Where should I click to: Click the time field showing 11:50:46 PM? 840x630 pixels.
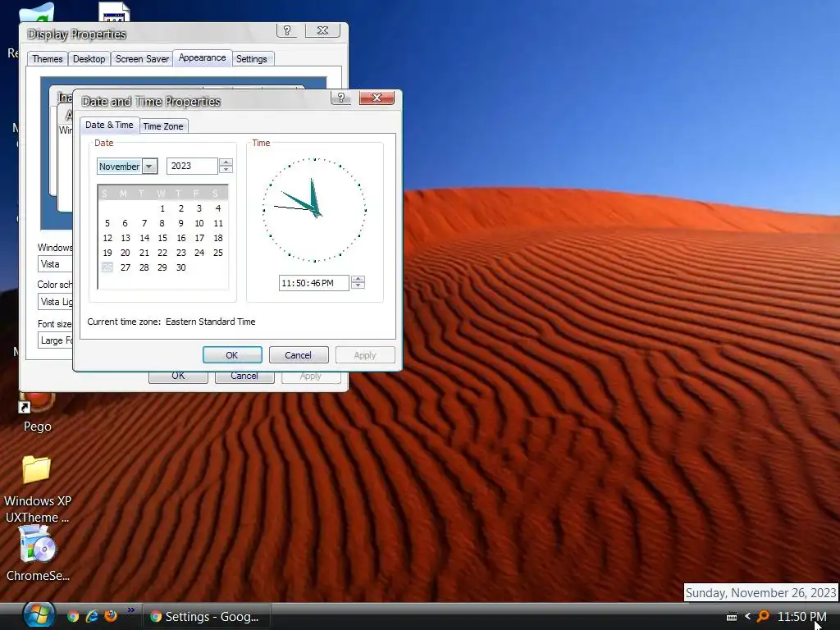(313, 283)
